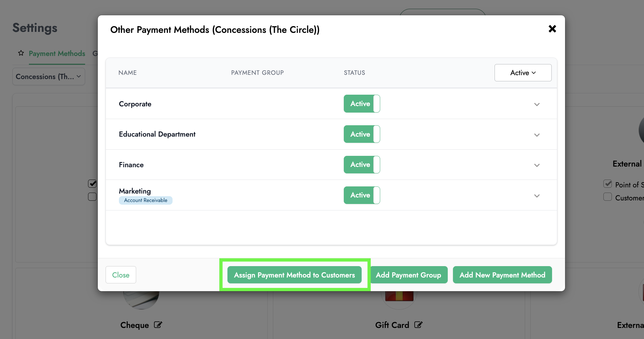Switch off the Marketing Active toggle
This screenshot has height=339, width=644.
tap(362, 195)
